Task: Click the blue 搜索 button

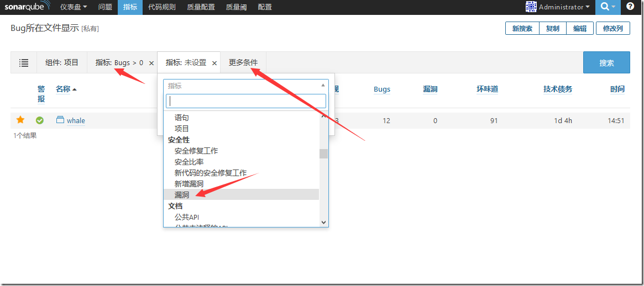Action: pyautogui.click(x=606, y=63)
